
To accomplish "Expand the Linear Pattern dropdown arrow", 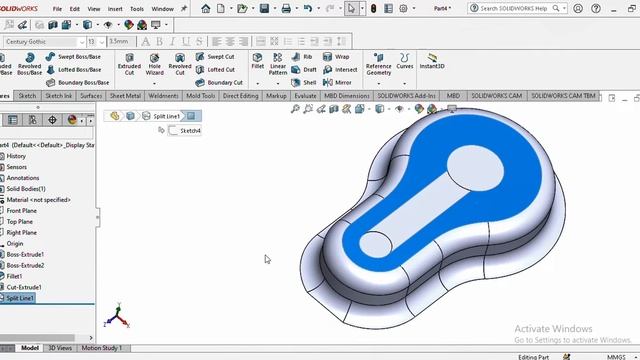I will (278, 83).
